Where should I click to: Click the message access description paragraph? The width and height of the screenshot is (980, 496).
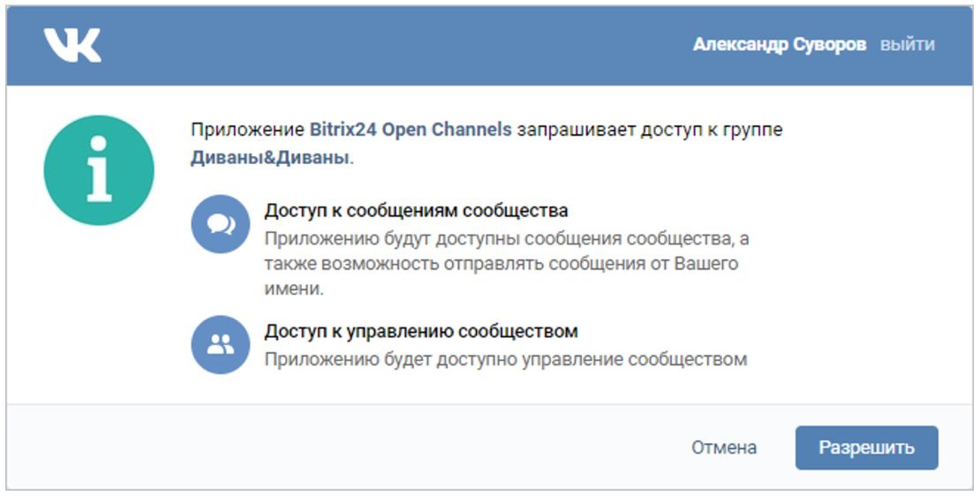[506, 264]
